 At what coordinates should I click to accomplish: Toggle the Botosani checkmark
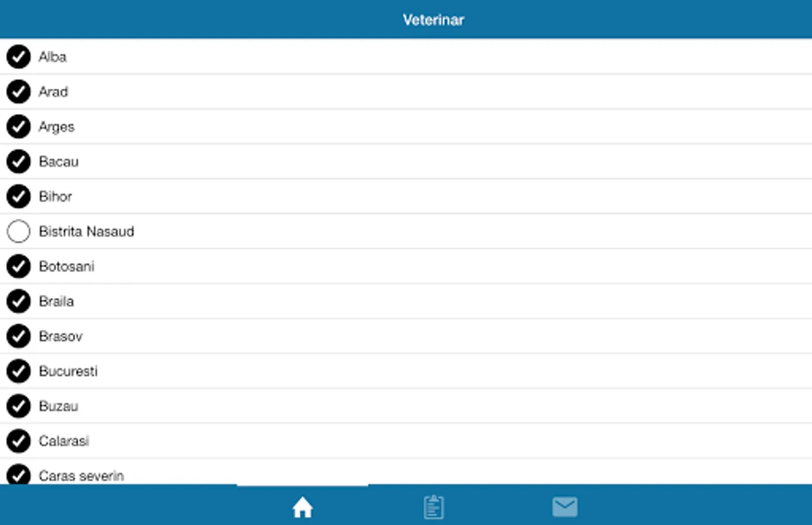pos(19,267)
